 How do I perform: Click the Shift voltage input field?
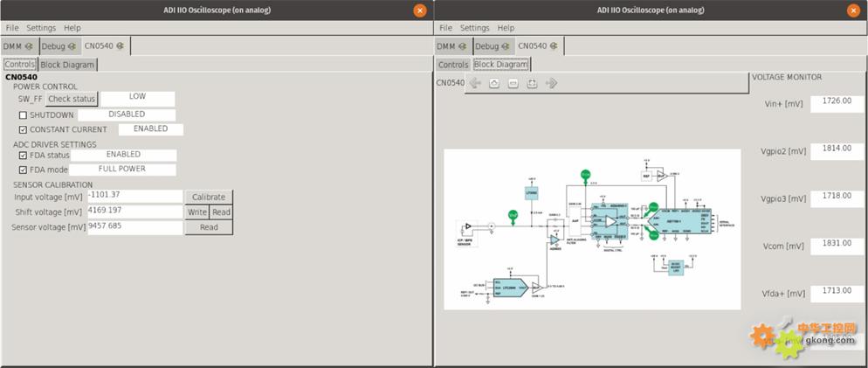pos(134,212)
